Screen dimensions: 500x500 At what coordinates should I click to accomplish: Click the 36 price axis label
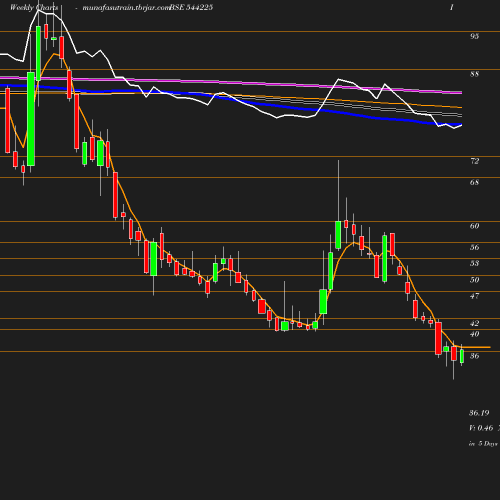474,356
